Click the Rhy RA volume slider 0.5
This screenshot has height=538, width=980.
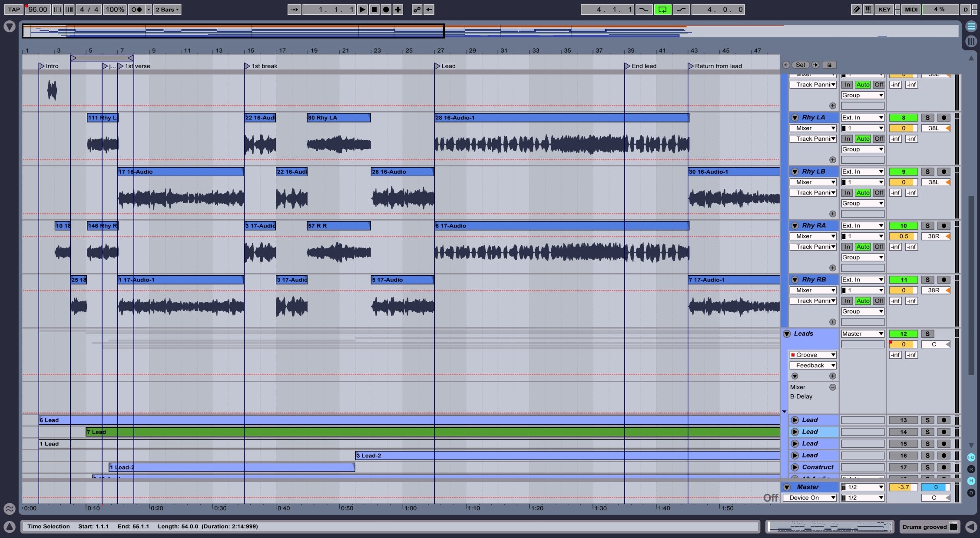903,237
